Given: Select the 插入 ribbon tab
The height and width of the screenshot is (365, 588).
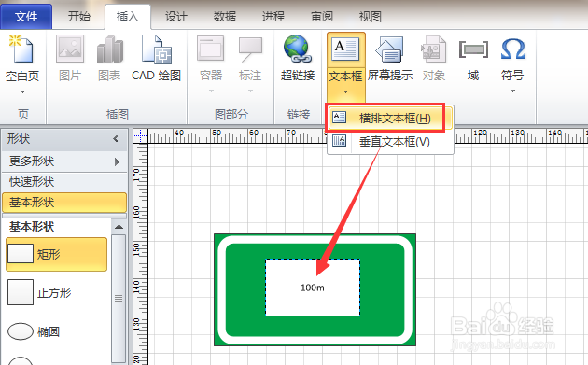Looking at the screenshot, I should pos(128,16).
